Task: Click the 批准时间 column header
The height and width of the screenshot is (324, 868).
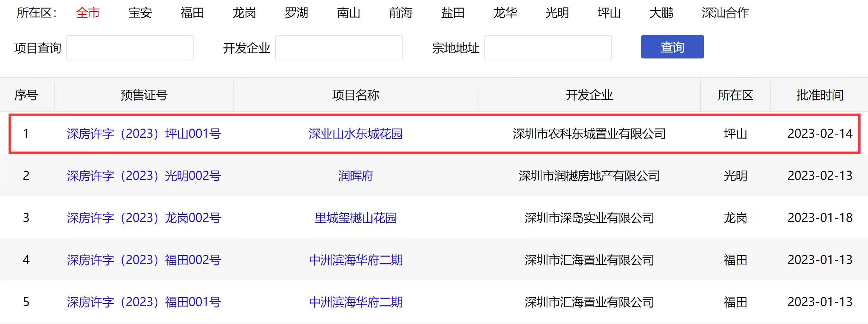Action: [x=820, y=95]
